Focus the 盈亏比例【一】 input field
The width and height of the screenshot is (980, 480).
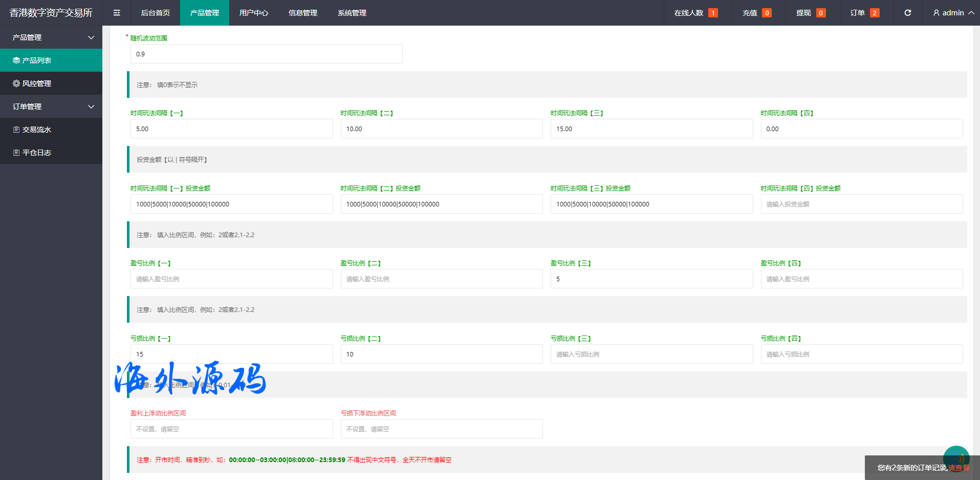(231, 279)
